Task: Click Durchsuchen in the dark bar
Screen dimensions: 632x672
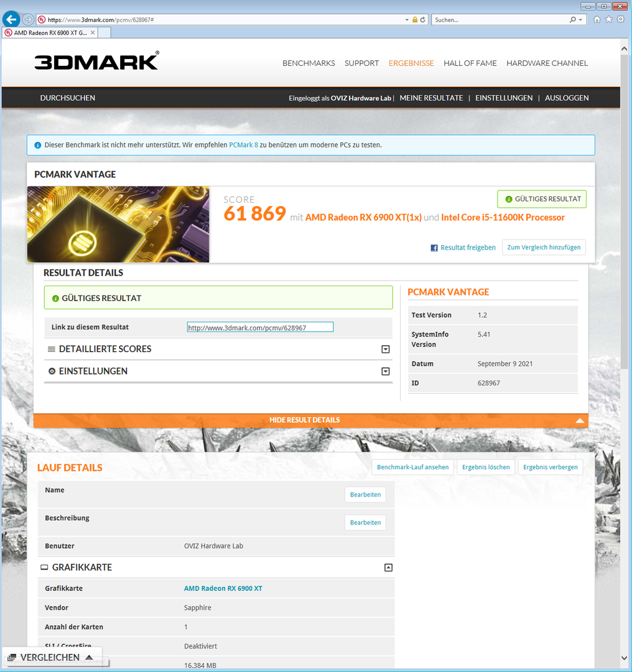Action: pyautogui.click(x=68, y=98)
